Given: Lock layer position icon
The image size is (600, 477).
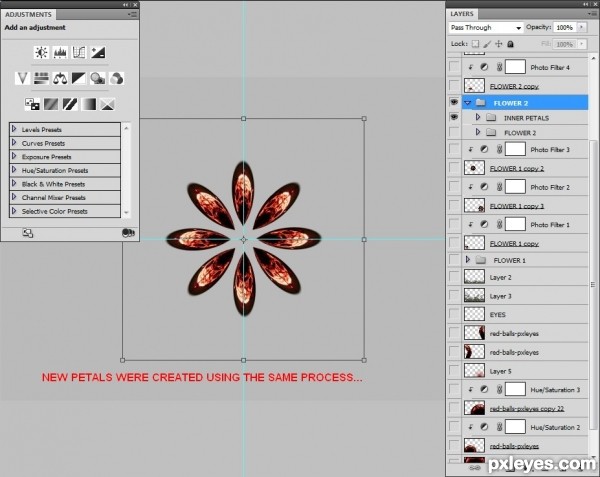Looking at the screenshot, I should pyautogui.click(x=499, y=44).
